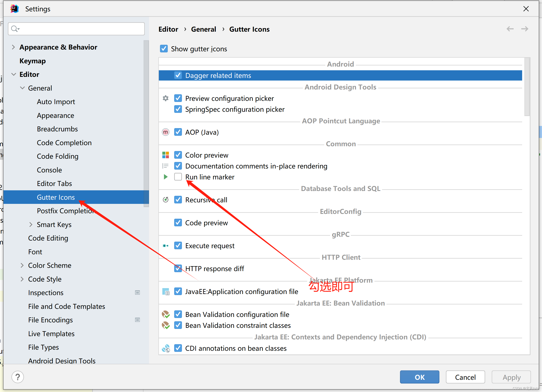Image resolution: width=542 pixels, height=392 pixels.
Task: Click the settings tree scrollbar
Action: tap(146, 123)
